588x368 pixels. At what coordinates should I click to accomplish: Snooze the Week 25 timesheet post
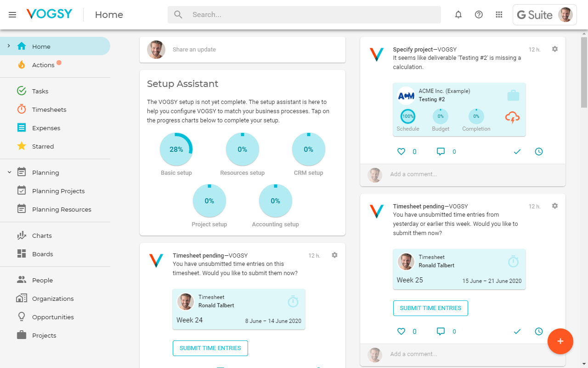point(539,331)
